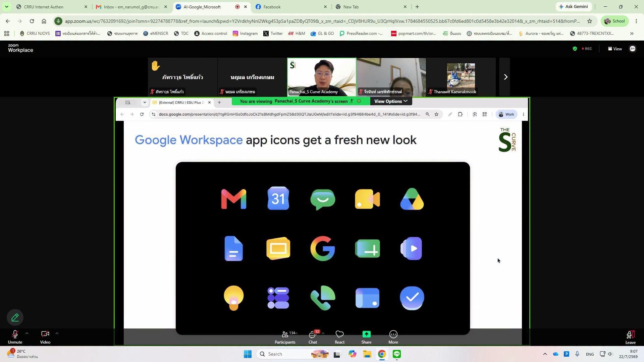Reload the Zoom page
This screenshot has width=644, height=362.
[32, 21]
